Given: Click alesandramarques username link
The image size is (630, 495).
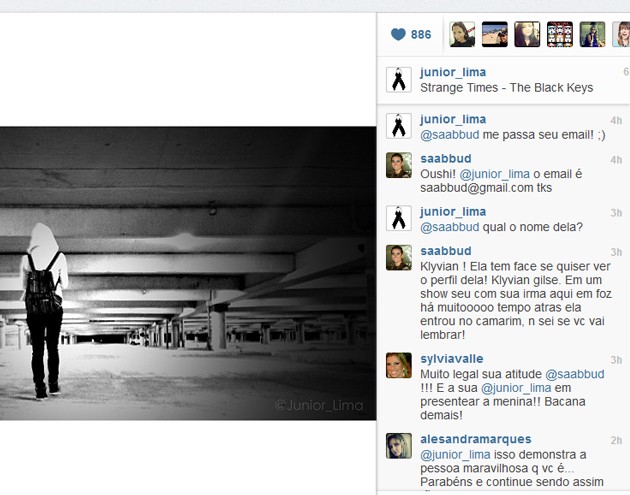Looking at the screenshot, I should point(476,439).
